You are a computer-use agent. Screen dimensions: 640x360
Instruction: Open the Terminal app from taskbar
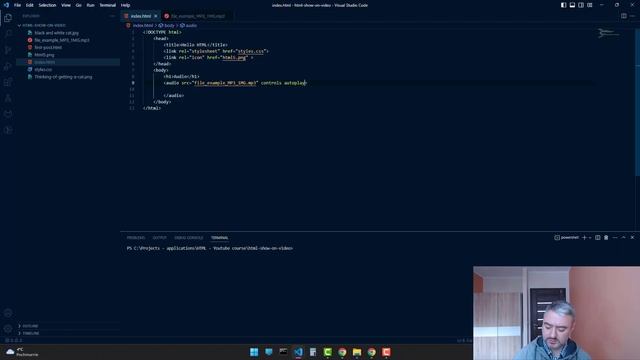pyautogui.click(x=283, y=352)
